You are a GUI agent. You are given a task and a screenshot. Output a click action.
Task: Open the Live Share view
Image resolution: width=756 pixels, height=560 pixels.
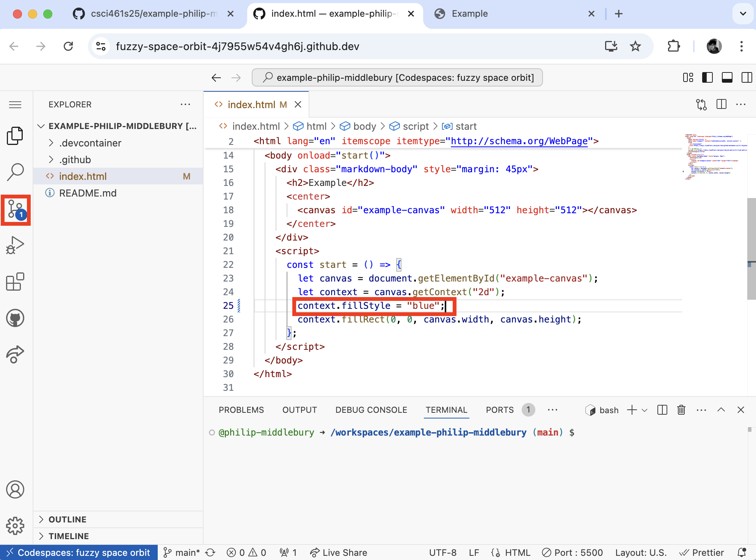(15, 355)
